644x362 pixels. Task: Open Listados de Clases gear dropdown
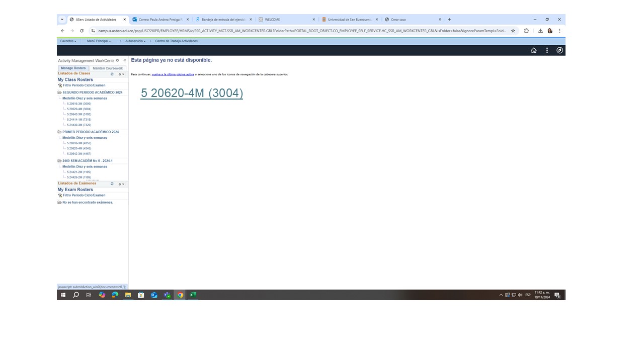[121, 74]
